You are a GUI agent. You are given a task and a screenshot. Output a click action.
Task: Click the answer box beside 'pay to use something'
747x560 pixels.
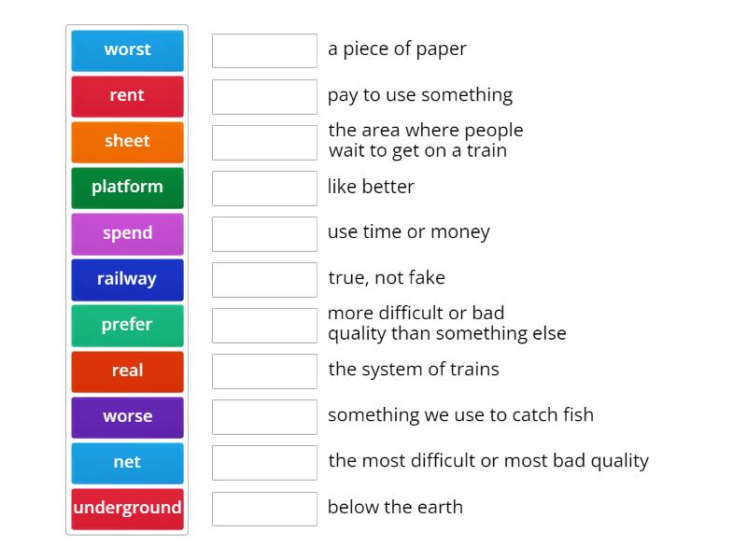(264, 96)
